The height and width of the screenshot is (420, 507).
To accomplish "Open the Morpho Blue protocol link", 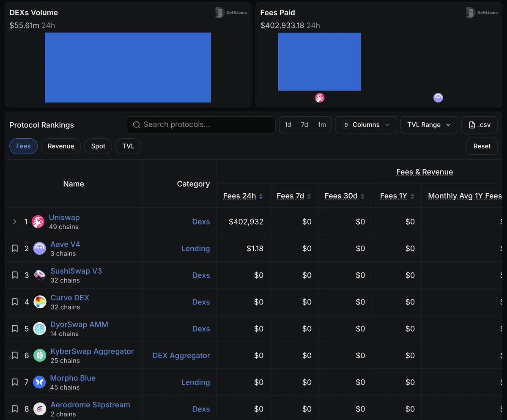I will [x=73, y=378].
